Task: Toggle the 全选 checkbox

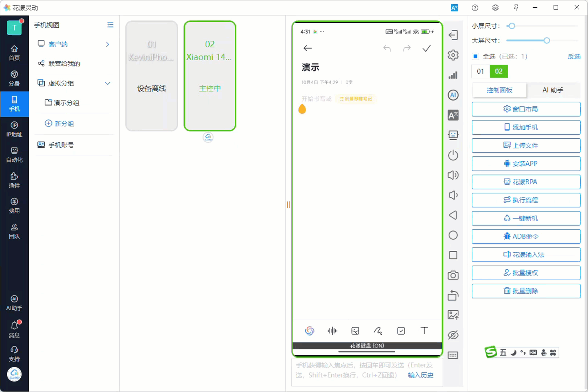Action: click(475, 56)
